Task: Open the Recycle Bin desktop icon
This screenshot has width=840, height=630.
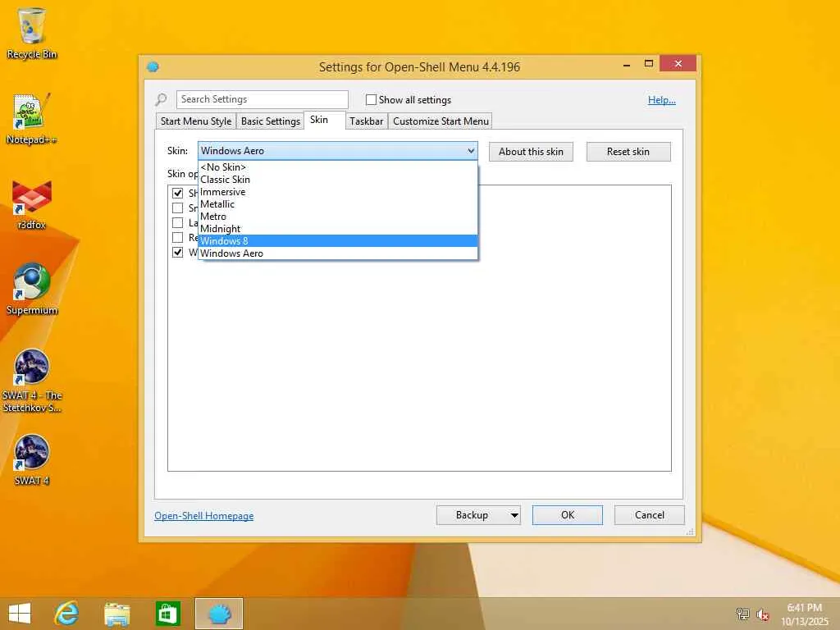Action: (x=32, y=33)
